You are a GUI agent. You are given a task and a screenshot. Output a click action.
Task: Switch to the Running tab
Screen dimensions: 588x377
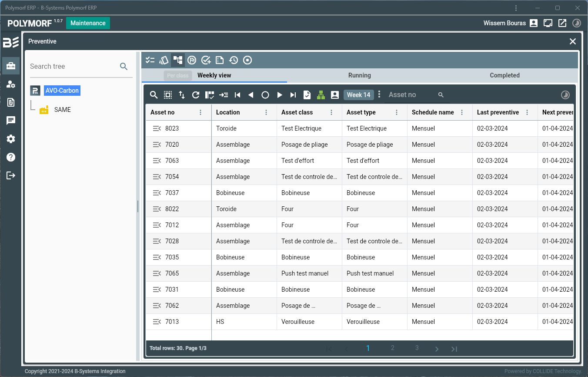coord(359,75)
